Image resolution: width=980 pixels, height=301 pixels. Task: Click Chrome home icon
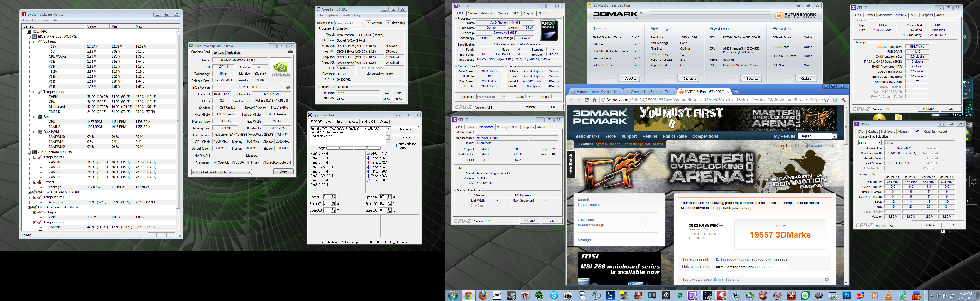595,100
